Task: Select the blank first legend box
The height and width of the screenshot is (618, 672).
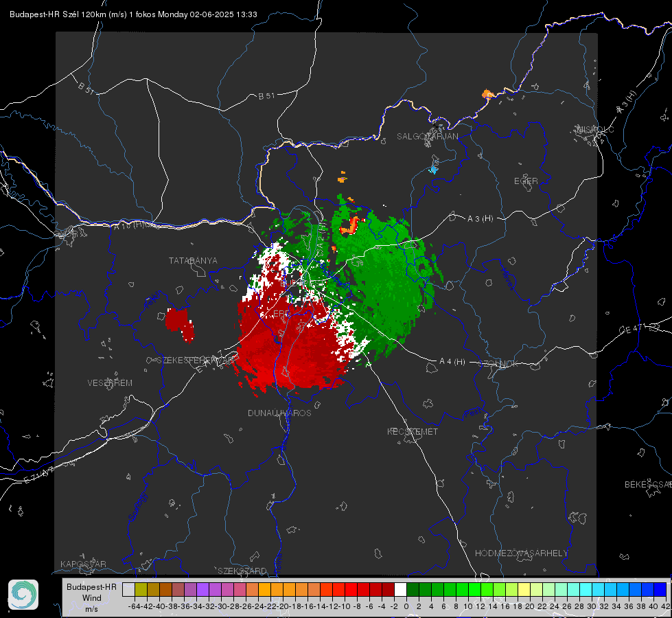Action: click(128, 589)
